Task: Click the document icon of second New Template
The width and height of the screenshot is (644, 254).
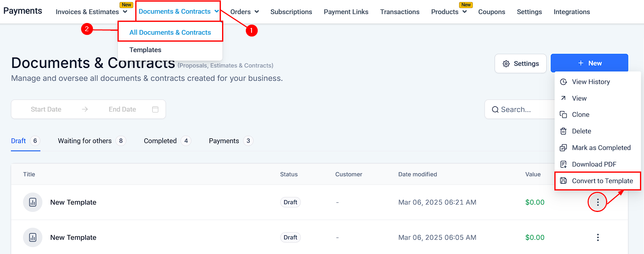Action: [x=33, y=237]
